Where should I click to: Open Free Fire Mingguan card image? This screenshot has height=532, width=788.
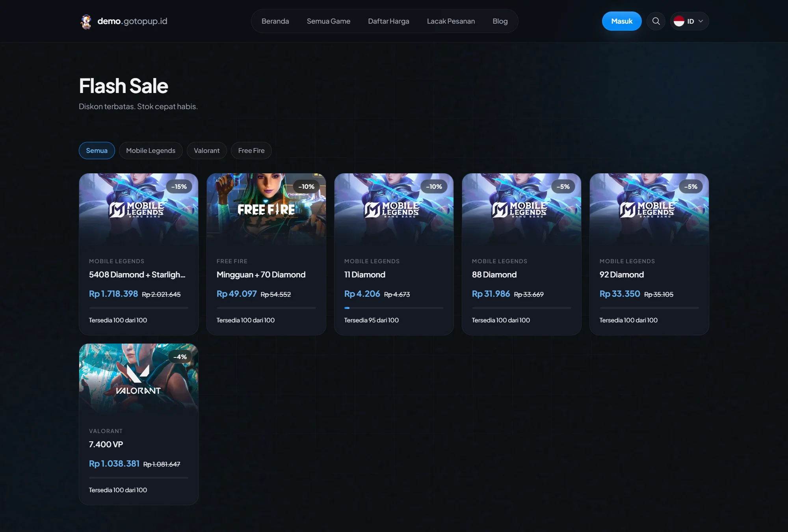click(x=266, y=209)
